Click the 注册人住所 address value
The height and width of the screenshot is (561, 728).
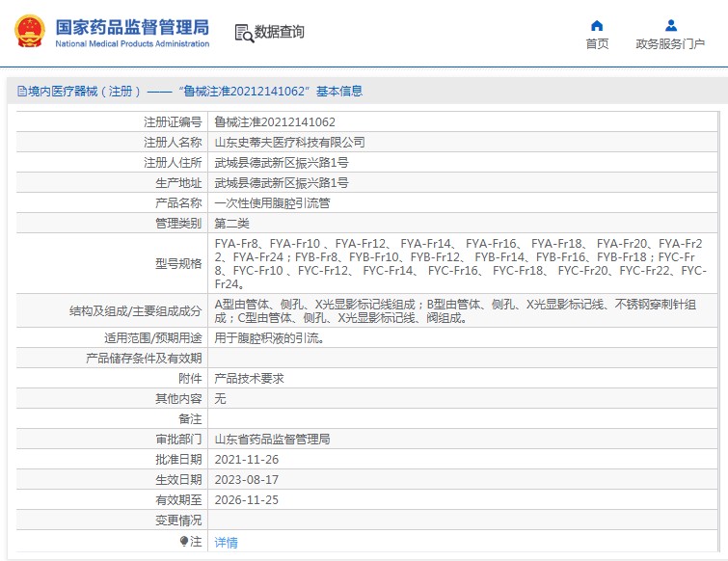coord(282,162)
